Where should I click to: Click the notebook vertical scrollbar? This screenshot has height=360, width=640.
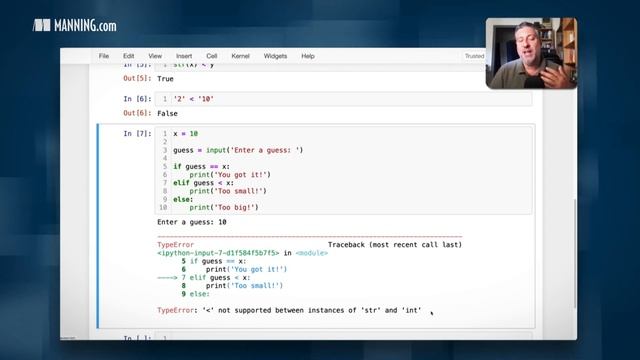point(575,253)
